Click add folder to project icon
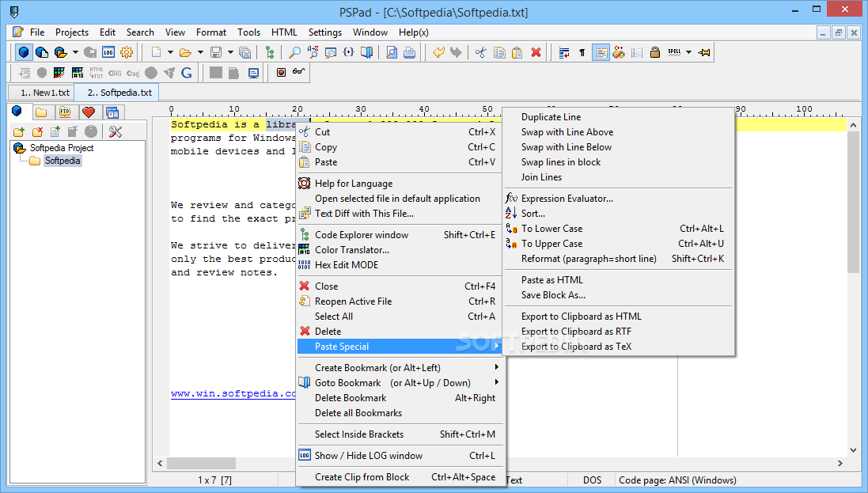The image size is (868, 493). pyautogui.click(x=19, y=131)
